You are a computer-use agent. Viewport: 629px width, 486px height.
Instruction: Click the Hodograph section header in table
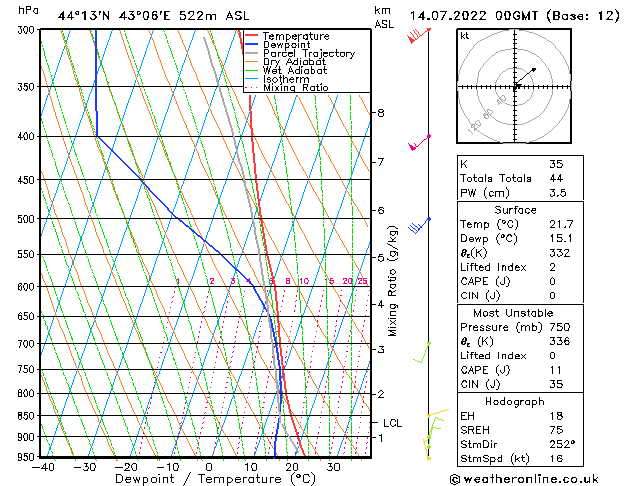tap(516, 401)
